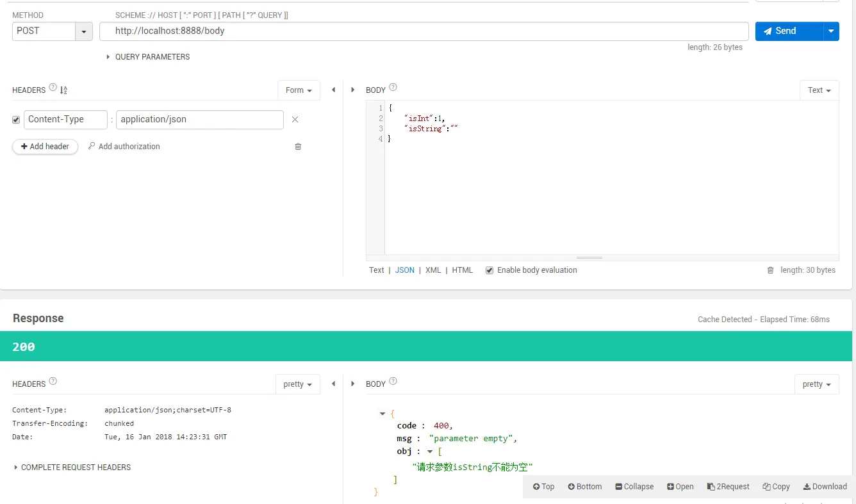Open the Send button dropdown arrow
This screenshot has height=504, width=856.
(831, 31)
